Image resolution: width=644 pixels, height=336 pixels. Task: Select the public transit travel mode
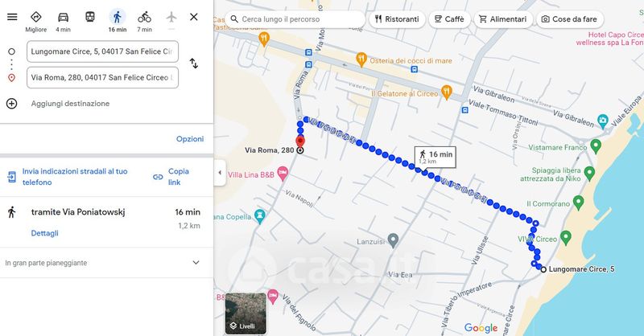click(89, 19)
